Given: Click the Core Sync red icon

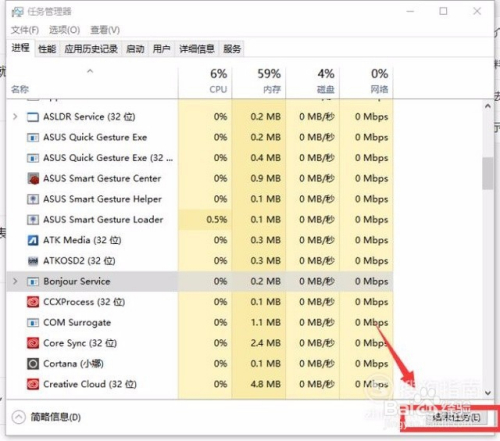Looking at the screenshot, I should point(33,343).
